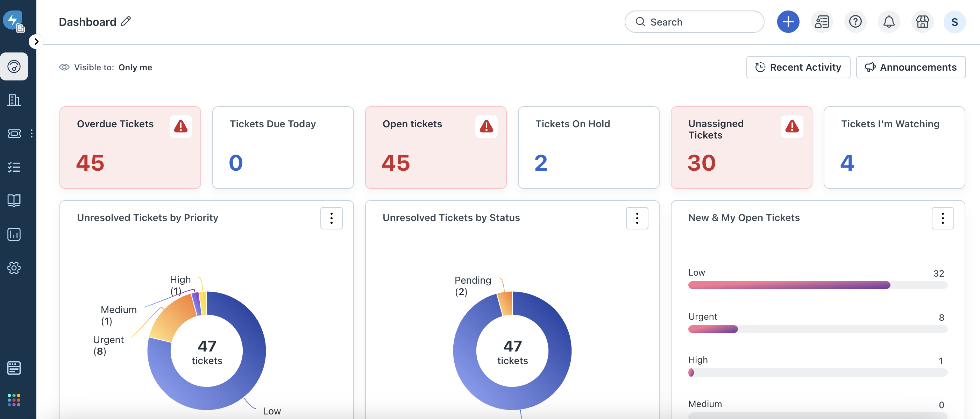The height and width of the screenshot is (419, 980).
Task: Open the marketplace store icon
Action: click(922, 22)
